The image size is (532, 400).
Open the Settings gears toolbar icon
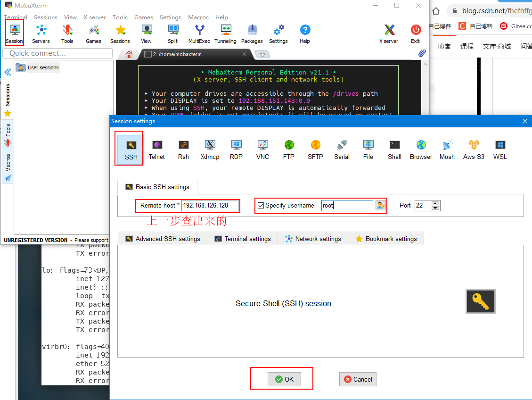(x=278, y=33)
